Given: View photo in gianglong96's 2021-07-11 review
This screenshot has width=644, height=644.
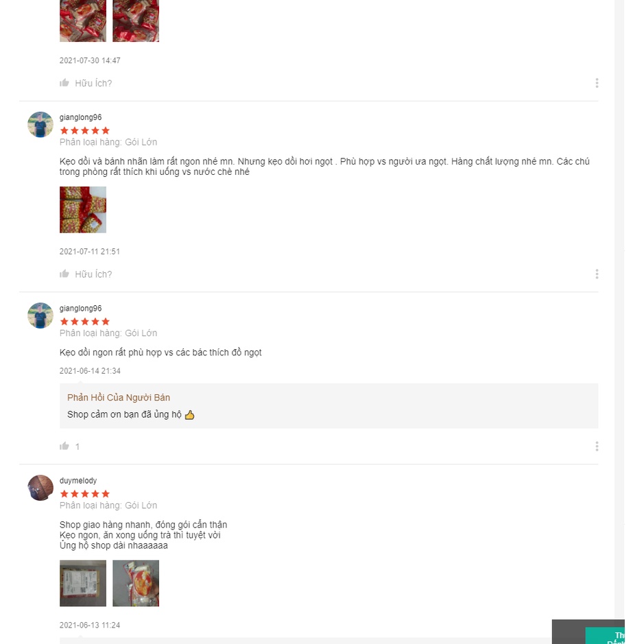Looking at the screenshot, I should click(83, 210).
